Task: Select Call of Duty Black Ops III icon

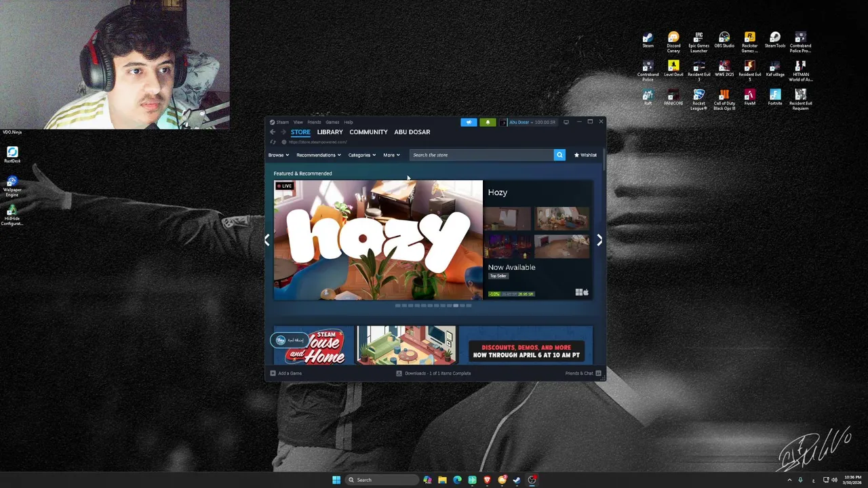Action: coord(724,99)
